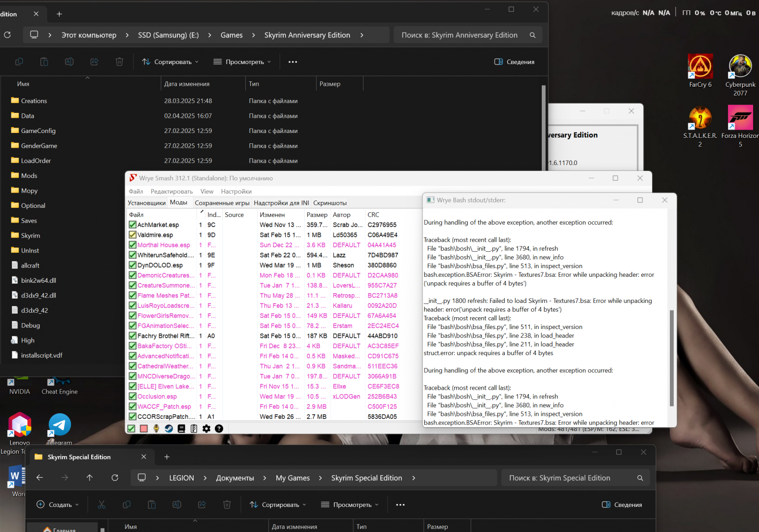Toggle checkbox for Occlusion.esp
The height and width of the screenshot is (532, 759).
point(132,397)
